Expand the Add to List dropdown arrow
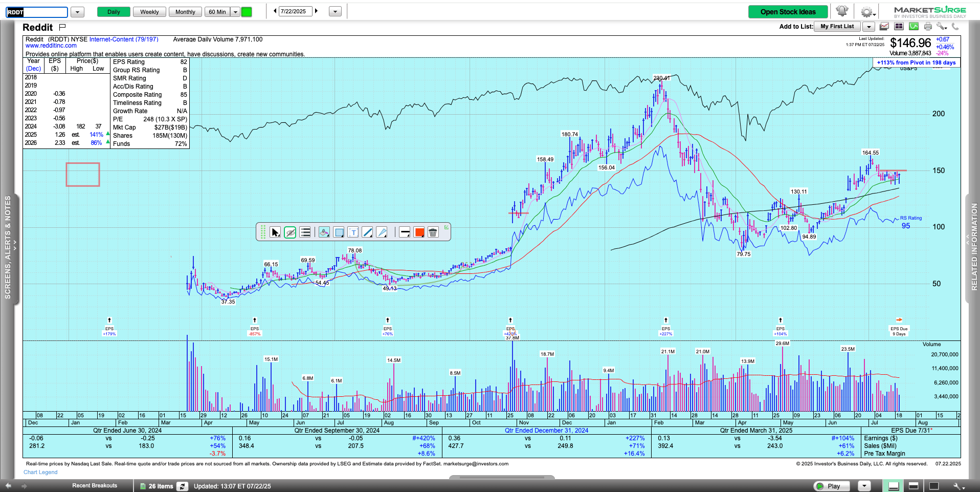The image size is (980, 492). (x=868, y=27)
